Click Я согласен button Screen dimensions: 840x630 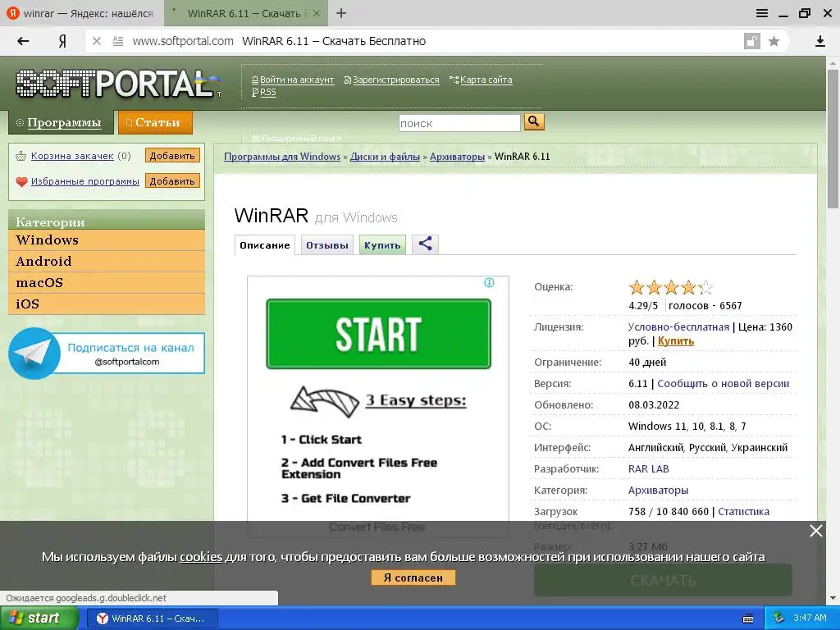coord(413,577)
